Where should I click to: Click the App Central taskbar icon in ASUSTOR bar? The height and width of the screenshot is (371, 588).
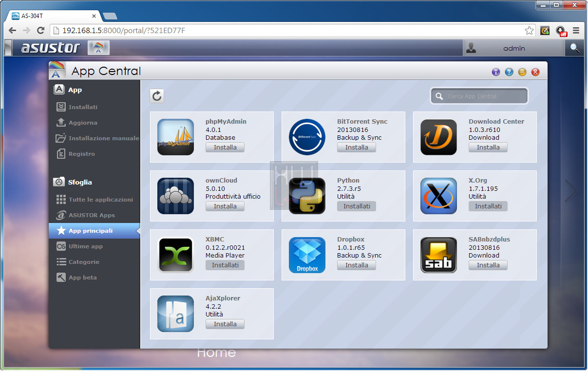point(98,48)
